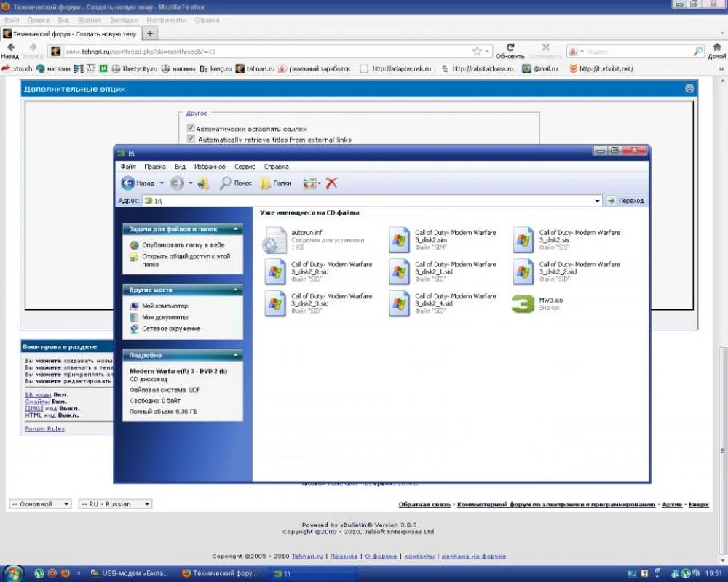Image resolution: width=728 pixels, height=582 pixels.
Task: Click Firefox Обновить reload icon
Action: pos(510,48)
